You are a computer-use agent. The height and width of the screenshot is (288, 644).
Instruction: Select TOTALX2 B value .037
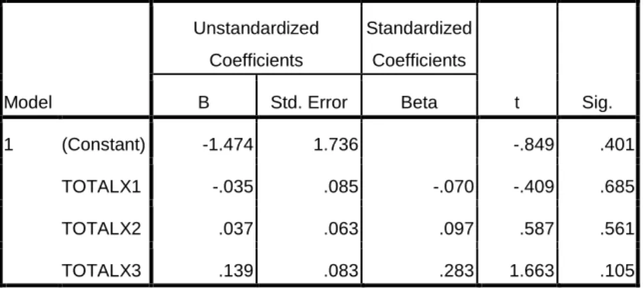pyautogui.click(x=236, y=228)
